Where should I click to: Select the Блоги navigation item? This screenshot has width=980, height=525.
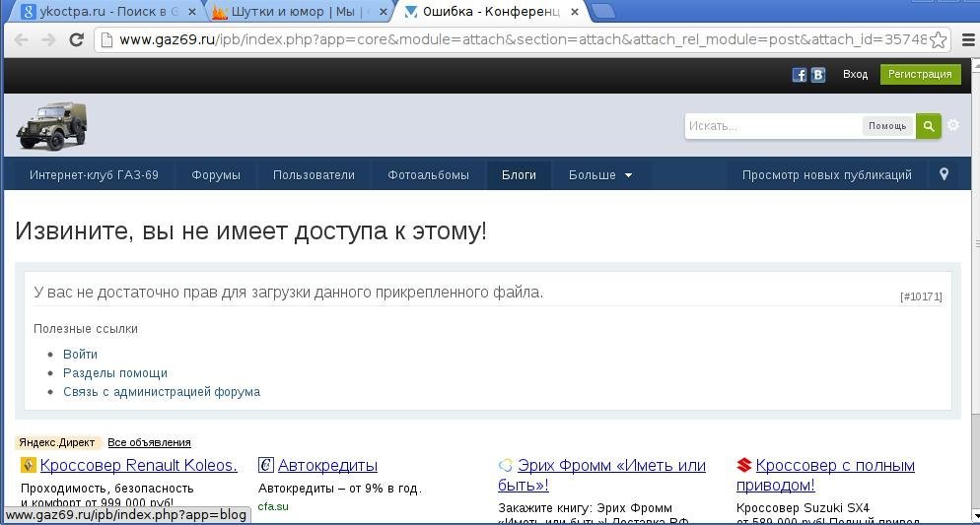click(519, 175)
